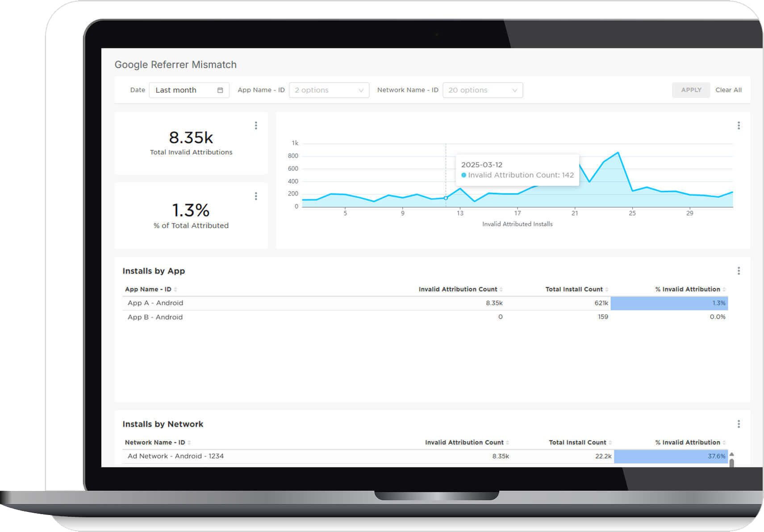The height and width of the screenshot is (532, 764).
Task: Open the Installs by App options menu
Action: pyautogui.click(x=739, y=271)
